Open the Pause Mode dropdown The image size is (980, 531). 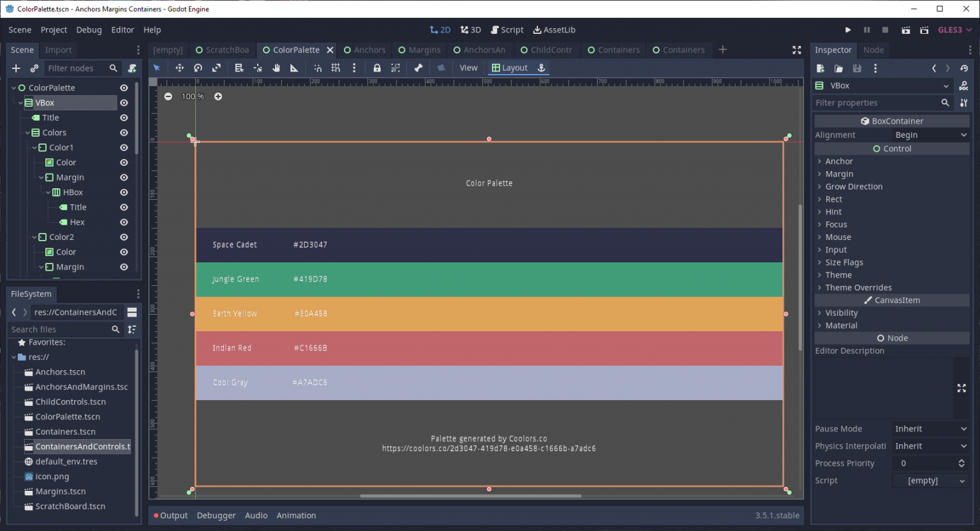tap(930, 428)
